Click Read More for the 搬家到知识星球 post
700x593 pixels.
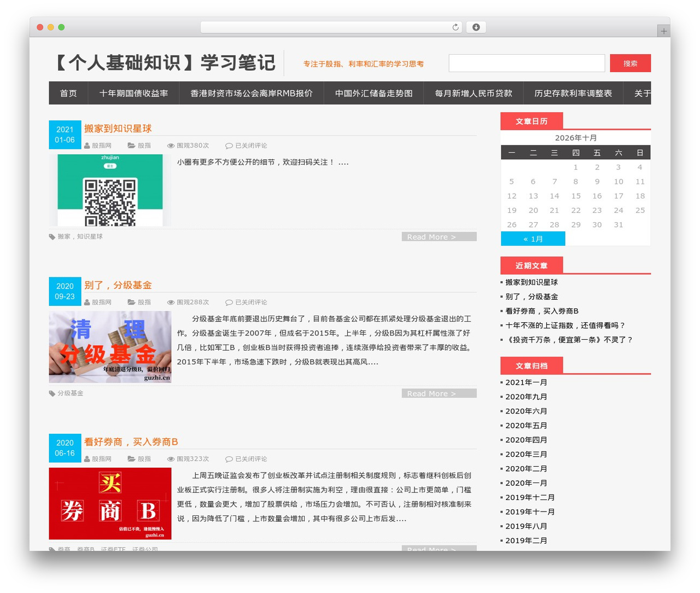[x=439, y=237]
